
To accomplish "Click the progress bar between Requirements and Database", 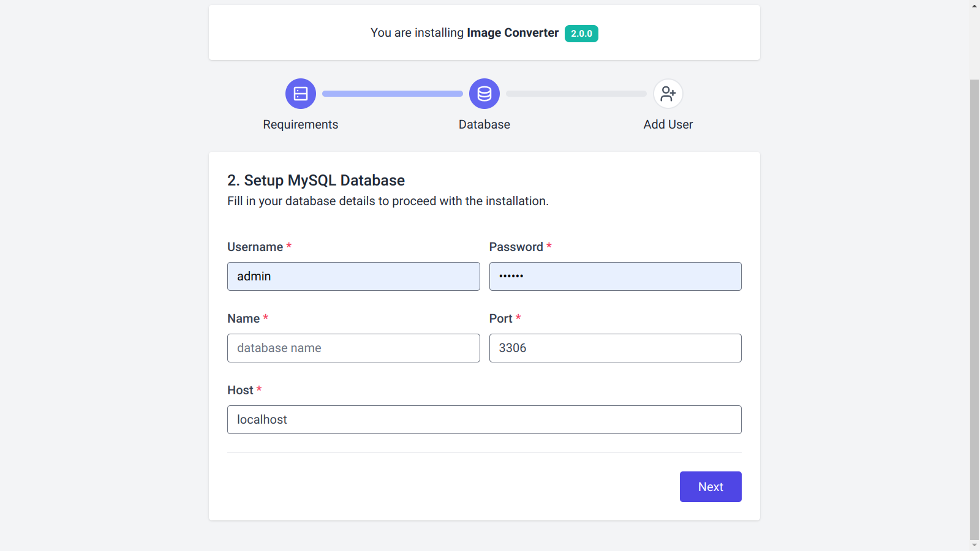I will pyautogui.click(x=393, y=94).
